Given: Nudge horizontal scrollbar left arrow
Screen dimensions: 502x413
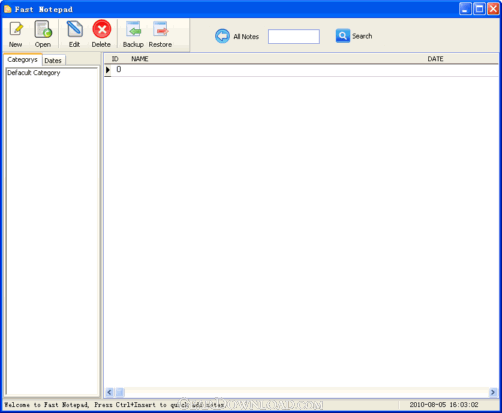Looking at the screenshot, I should point(109,392).
